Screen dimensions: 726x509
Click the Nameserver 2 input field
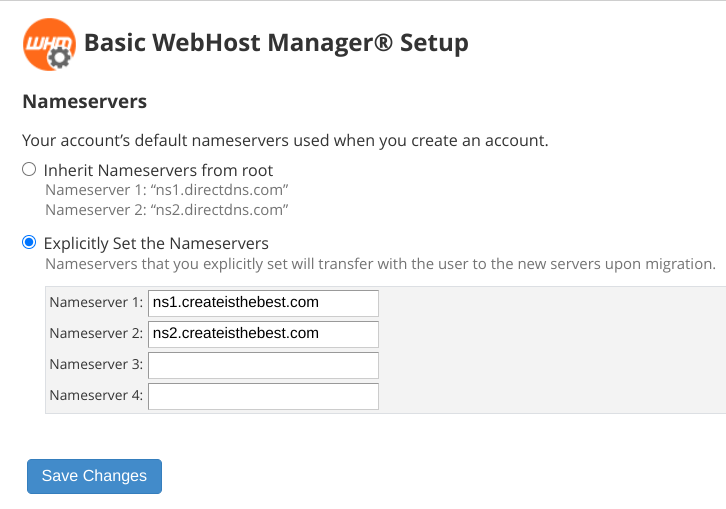263,333
